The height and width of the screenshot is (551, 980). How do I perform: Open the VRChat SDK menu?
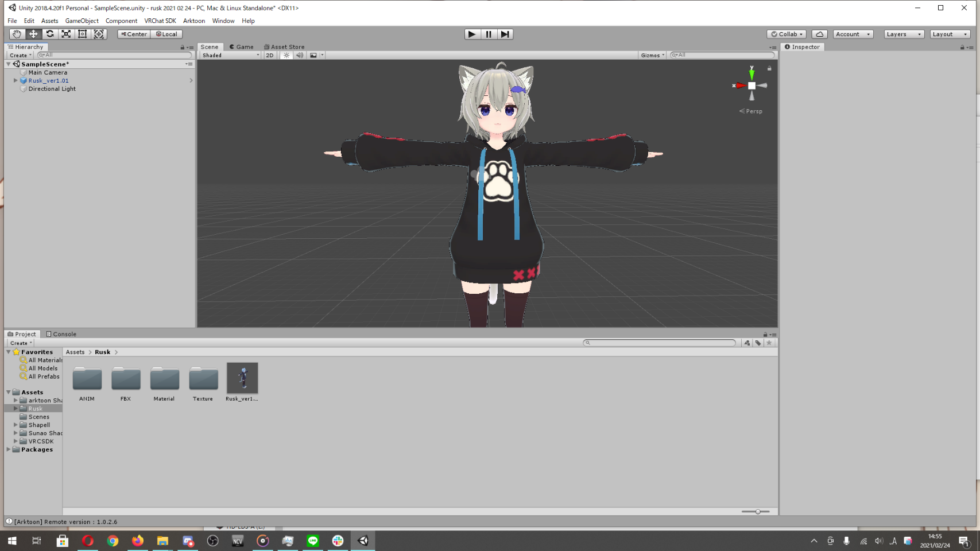[x=160, y=21]
